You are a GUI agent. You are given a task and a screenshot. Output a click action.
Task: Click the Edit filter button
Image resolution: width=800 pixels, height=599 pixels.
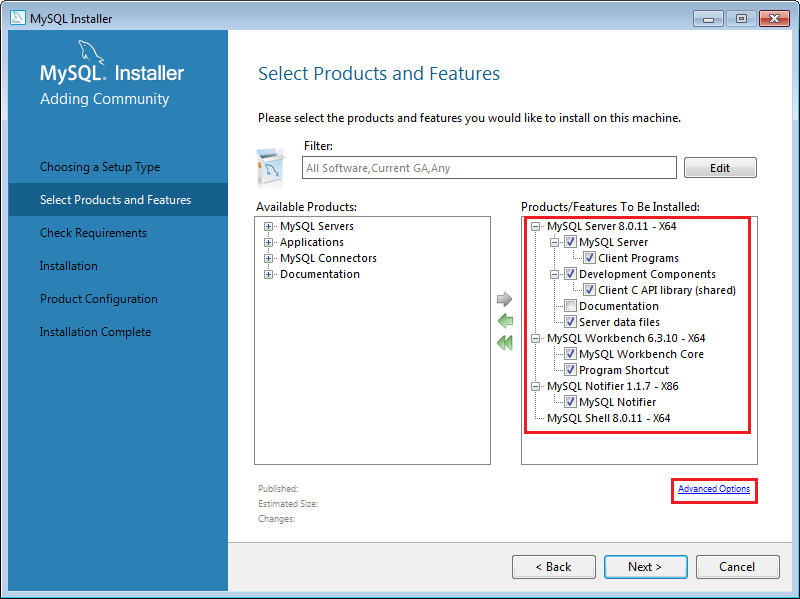[x=720, y=168]
